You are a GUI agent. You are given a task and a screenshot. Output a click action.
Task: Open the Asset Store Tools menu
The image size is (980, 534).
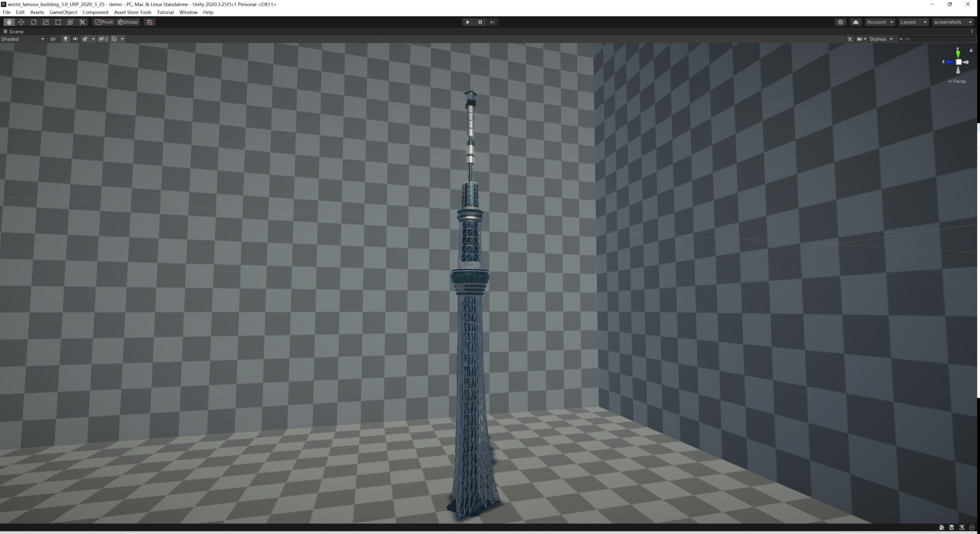click(x=133, y=12)
